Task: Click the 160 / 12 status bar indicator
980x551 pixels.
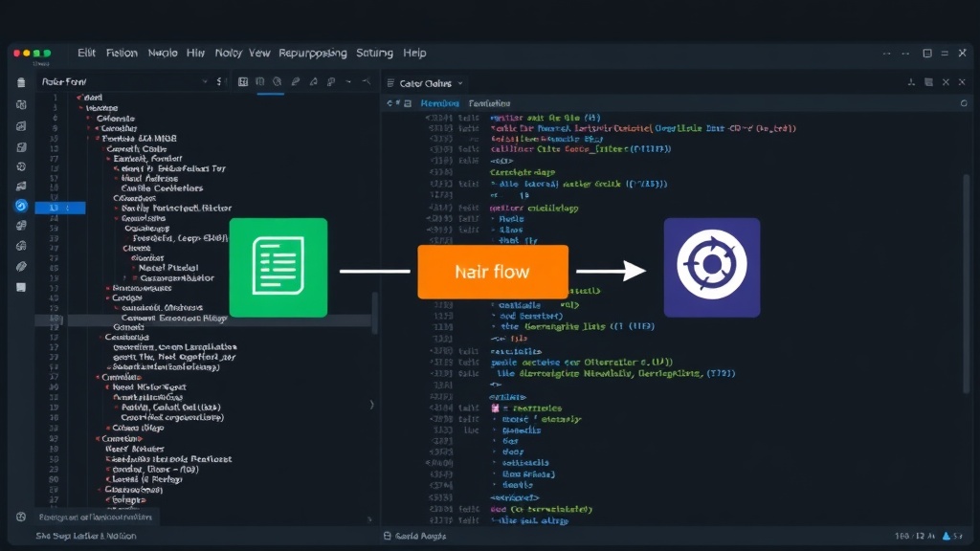Action: tap(914, 536)
